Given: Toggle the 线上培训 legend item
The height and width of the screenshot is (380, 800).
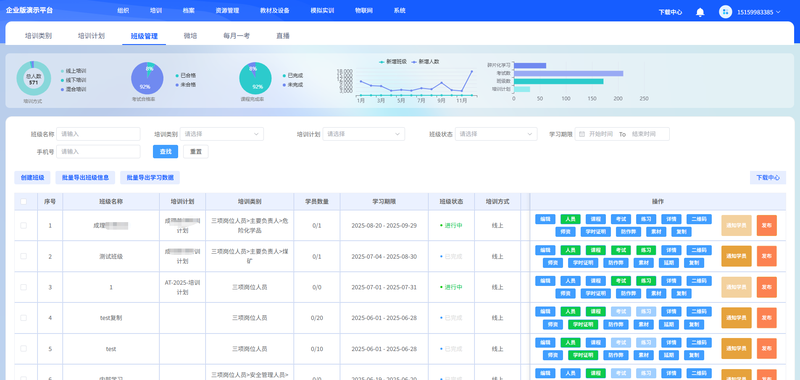Looking at the screenshot, I should (73, 71).
